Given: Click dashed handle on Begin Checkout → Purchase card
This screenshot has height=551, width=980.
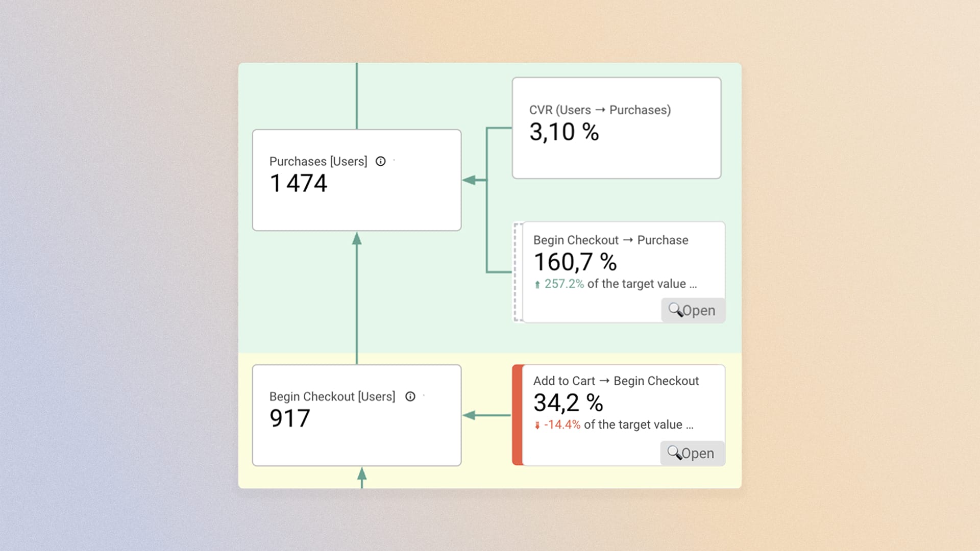Looking at the screenshot, I should (518, 272).
